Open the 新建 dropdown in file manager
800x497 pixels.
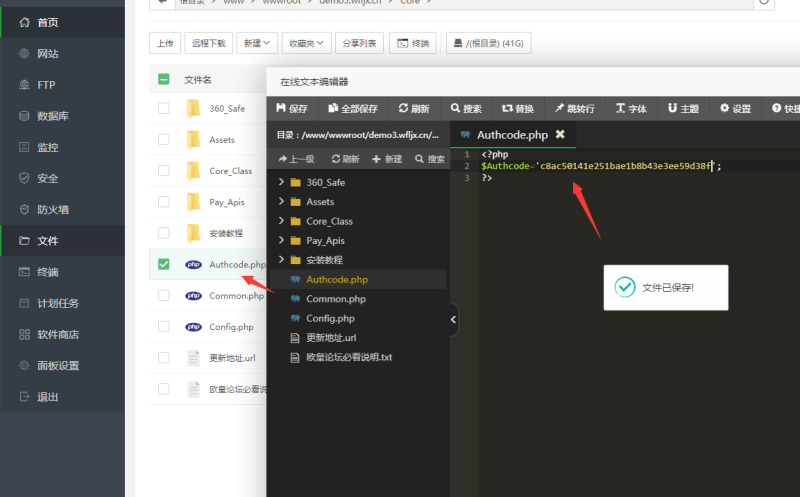point(257,43)
